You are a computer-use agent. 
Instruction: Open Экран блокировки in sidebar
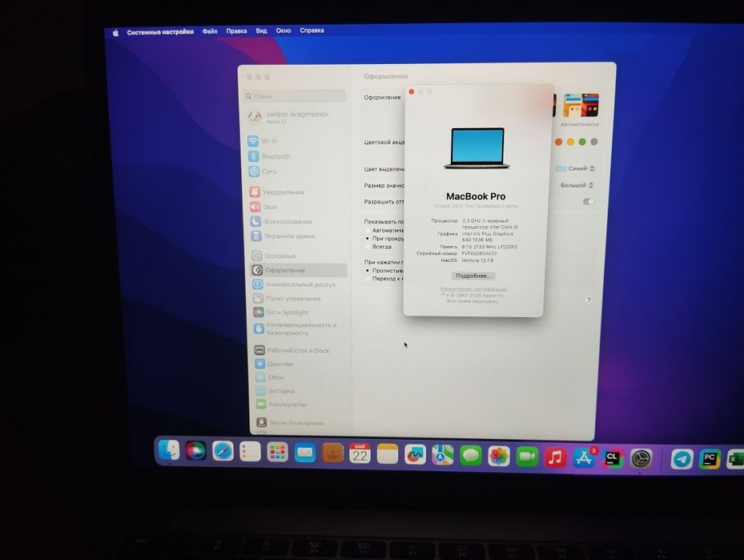pyautogui.click(x=291, y=422)
